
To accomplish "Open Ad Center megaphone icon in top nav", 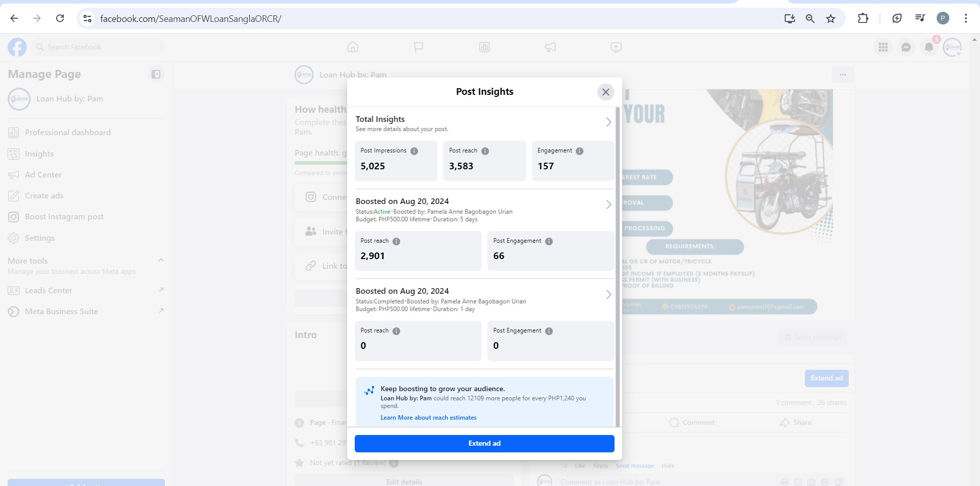I will click(x=550, y=47).
